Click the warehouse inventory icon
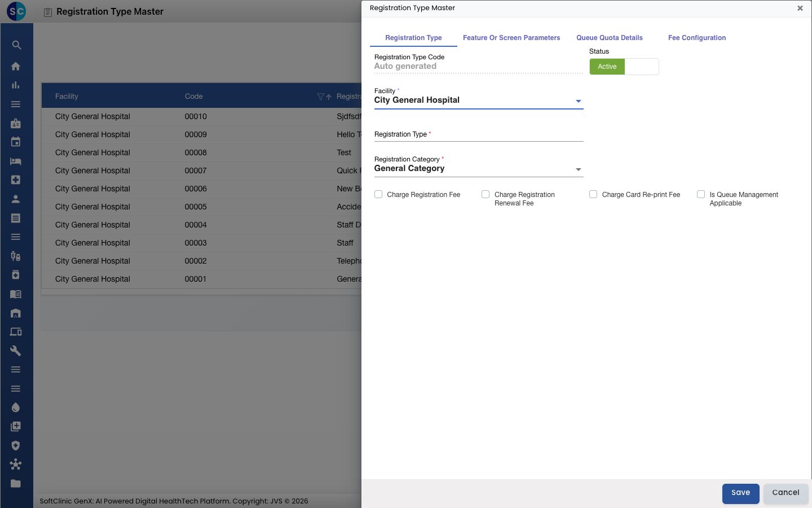This screenshot has height=508, width=812. click(x=16, y=313)
